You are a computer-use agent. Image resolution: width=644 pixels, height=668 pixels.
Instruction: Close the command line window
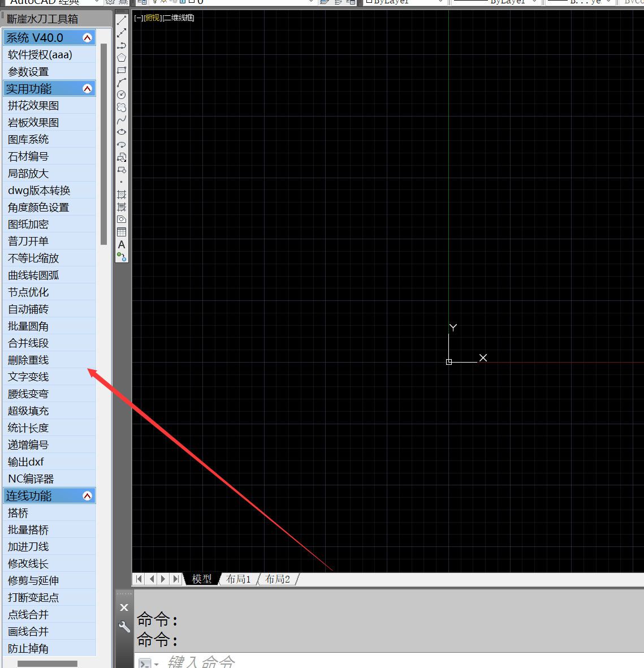[x=124, y=607]
